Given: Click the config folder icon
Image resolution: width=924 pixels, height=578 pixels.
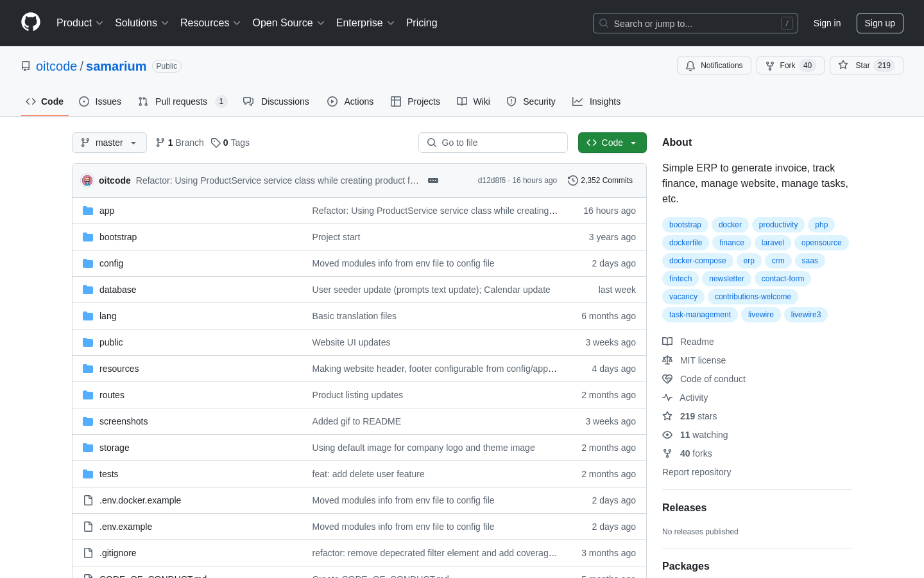Looking at the screenshot, I should (x=88, y=263).
